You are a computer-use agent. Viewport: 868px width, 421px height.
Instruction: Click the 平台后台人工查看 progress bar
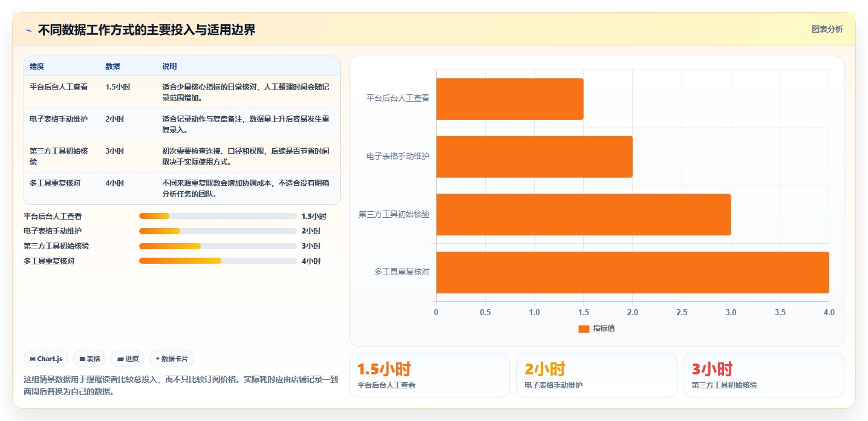click(x=218, y=216)
